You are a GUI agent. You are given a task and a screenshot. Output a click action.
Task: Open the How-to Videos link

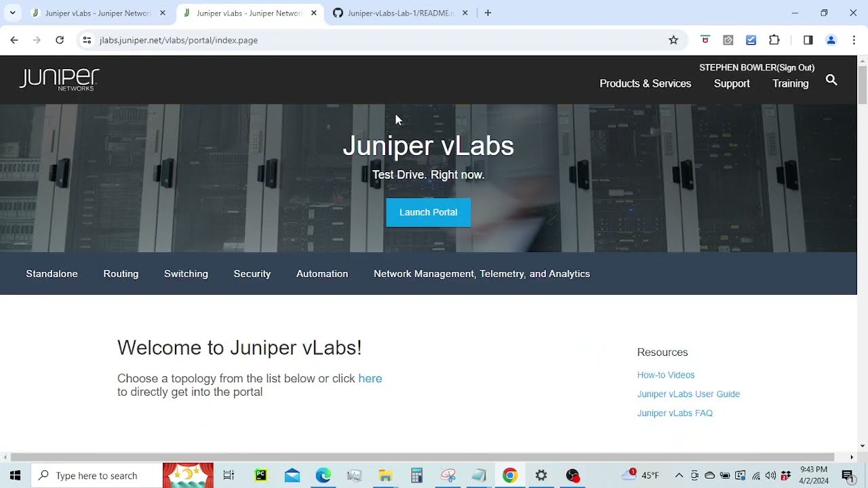click(x=666, y=375)
